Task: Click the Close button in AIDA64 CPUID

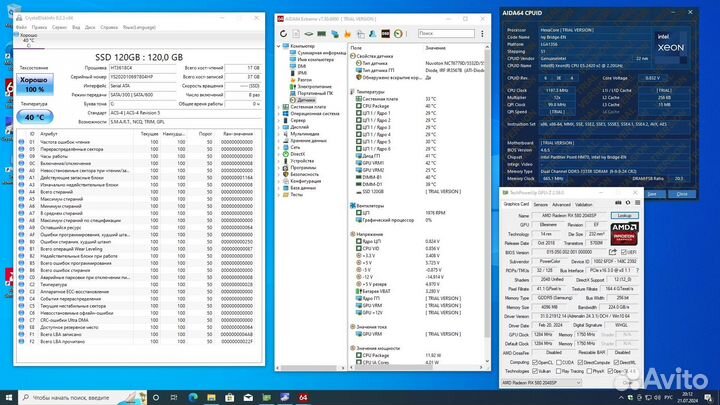Action: coord(682,194)
